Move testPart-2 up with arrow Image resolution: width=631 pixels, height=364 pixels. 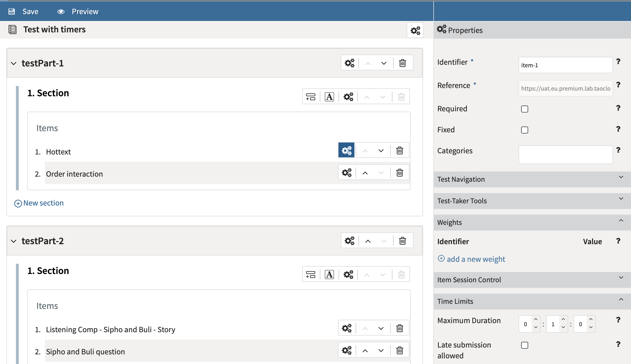pos(368,241)
